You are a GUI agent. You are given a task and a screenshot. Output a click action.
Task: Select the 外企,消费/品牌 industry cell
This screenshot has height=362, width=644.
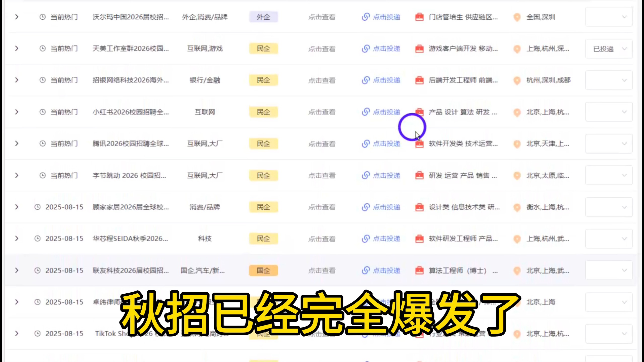tap(205, 17)
